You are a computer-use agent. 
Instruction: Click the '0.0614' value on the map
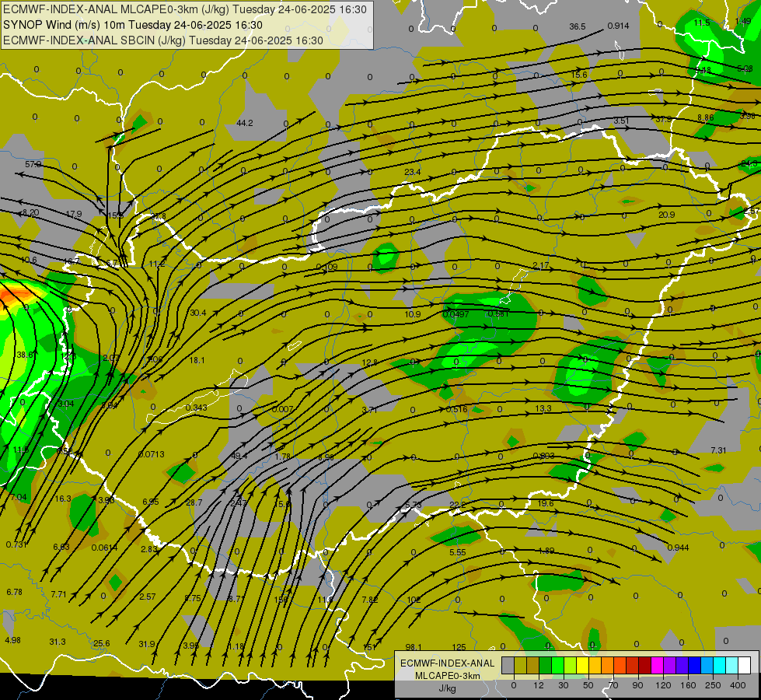pyautogui.click(x=104, y=548)
